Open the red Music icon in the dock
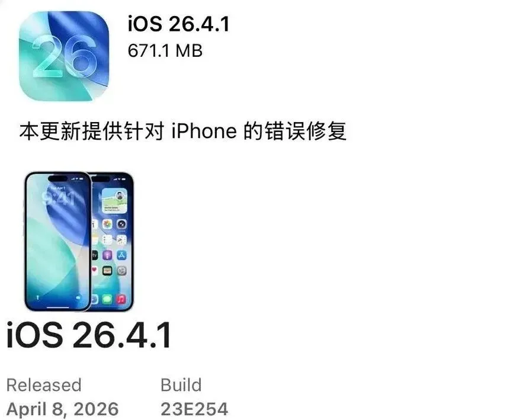 pos(121,299)
